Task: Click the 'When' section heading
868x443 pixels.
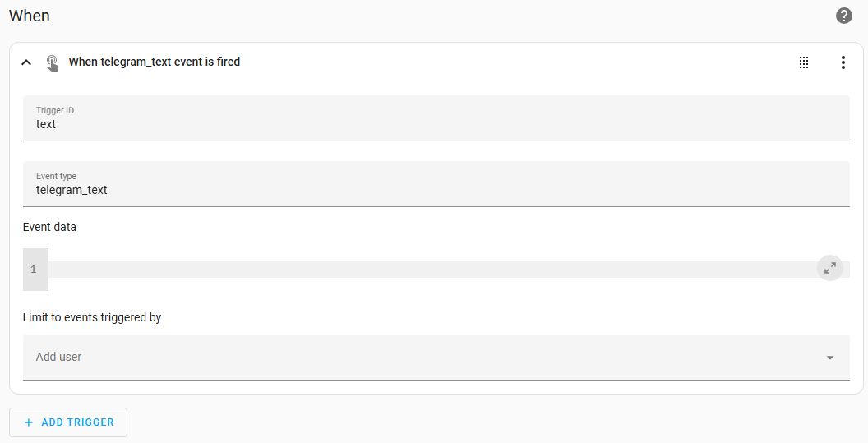Action: (x=30, y=16)
